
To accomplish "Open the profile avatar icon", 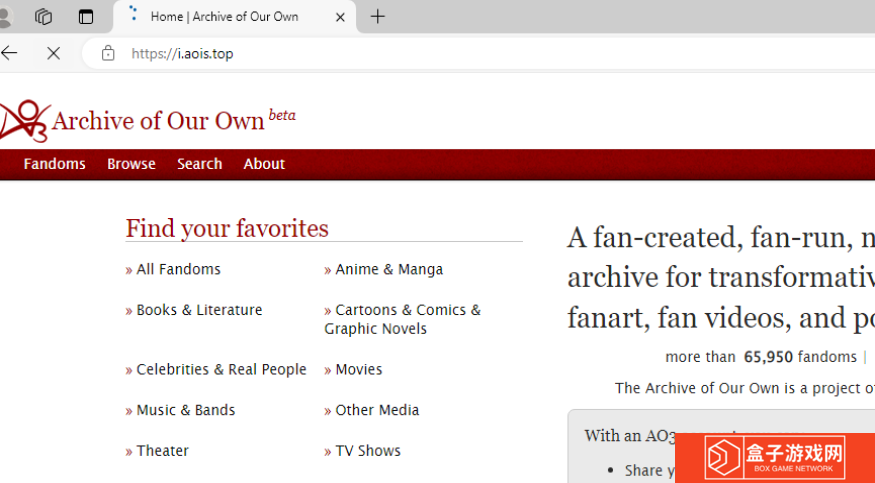I will click(6, 17).
